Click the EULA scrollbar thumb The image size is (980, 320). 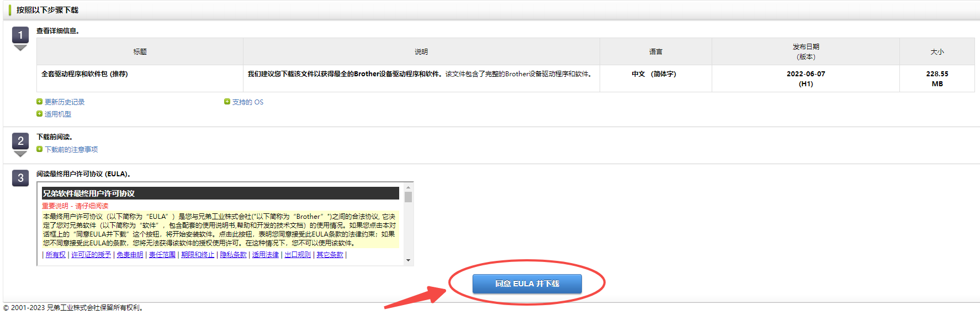pos(409,197)
